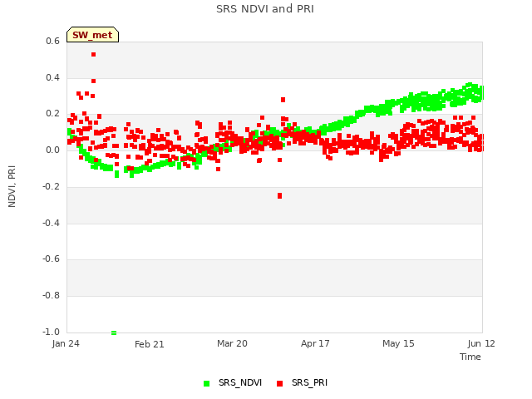
Task: Click the Feb 21 x-axis tick label
Action: (x=150, y=344)
